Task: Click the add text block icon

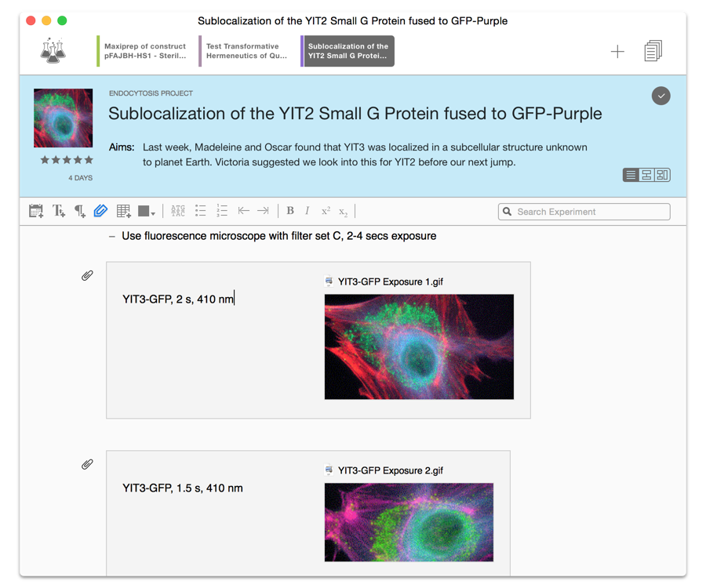Action: click(58, 211)
